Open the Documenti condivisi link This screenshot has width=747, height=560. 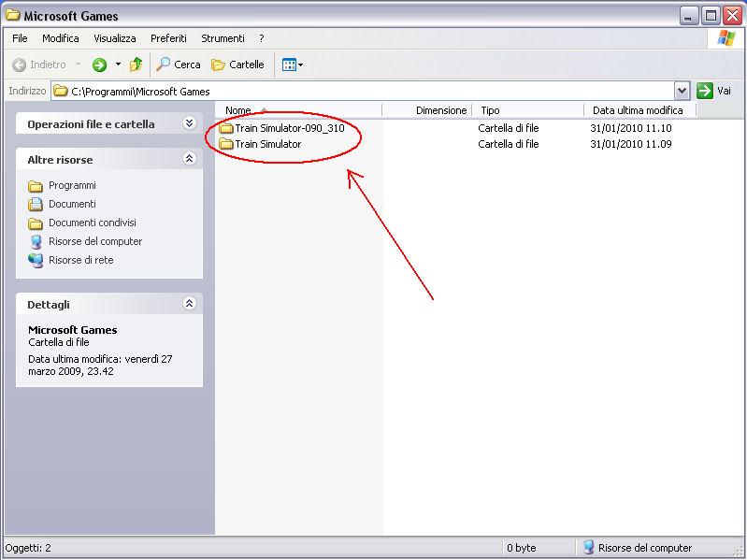[x=93, y=223]
